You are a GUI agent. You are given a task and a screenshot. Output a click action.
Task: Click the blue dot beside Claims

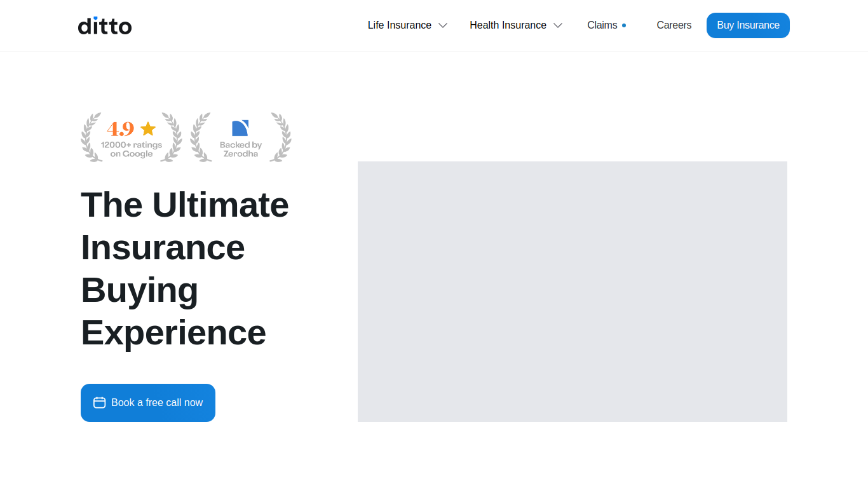(624, 25)
